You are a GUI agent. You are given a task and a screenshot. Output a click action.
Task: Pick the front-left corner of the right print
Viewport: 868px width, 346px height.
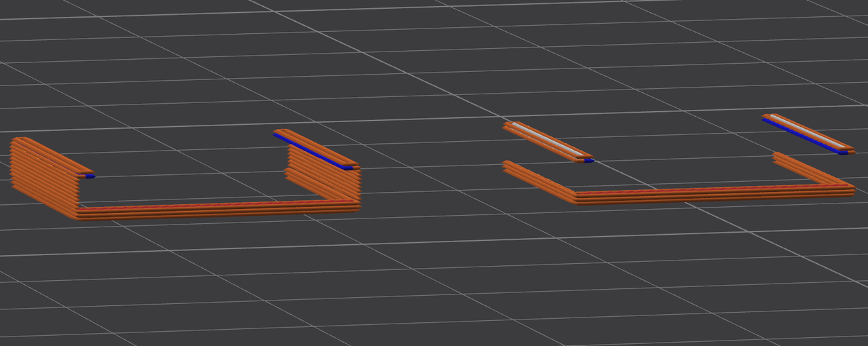point(575,197)
